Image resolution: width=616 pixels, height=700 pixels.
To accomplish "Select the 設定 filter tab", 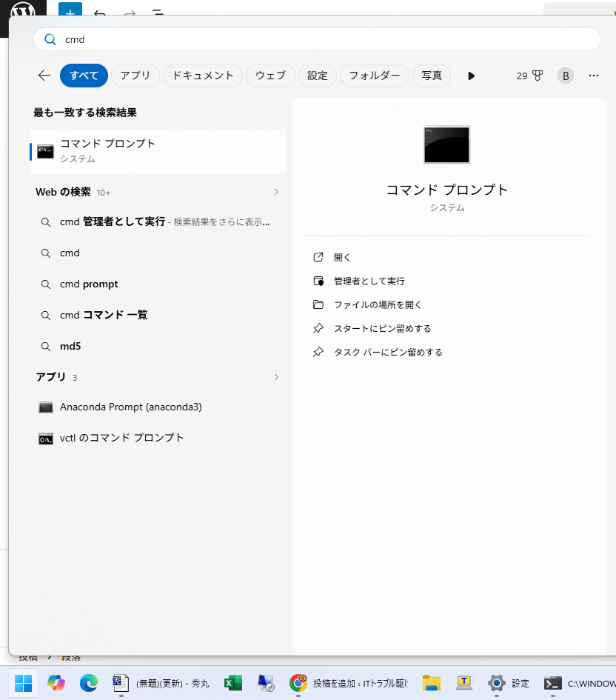I will [318, 76].
